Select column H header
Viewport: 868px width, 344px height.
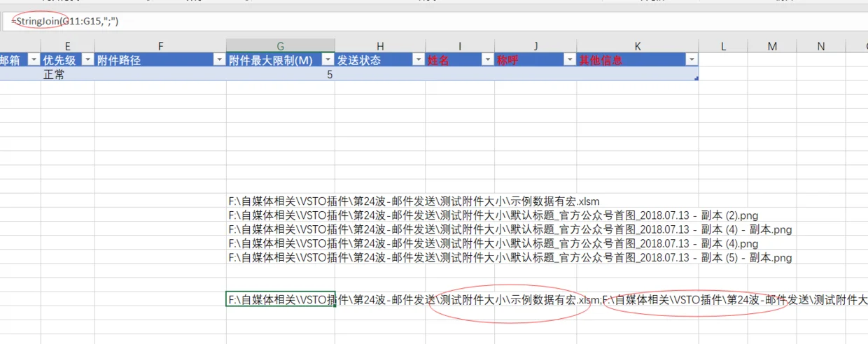click(380, 46)
